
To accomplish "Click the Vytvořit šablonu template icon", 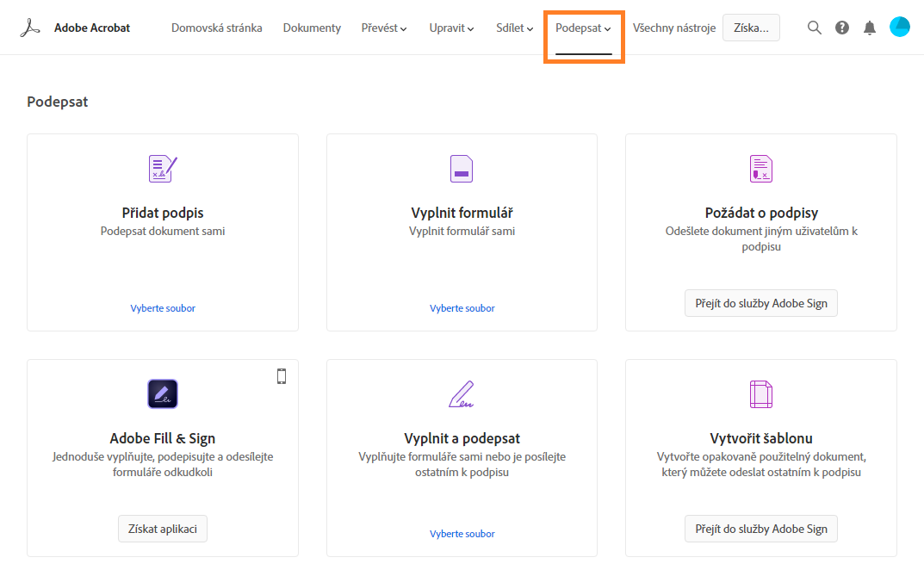I will [x=761, y=393].
